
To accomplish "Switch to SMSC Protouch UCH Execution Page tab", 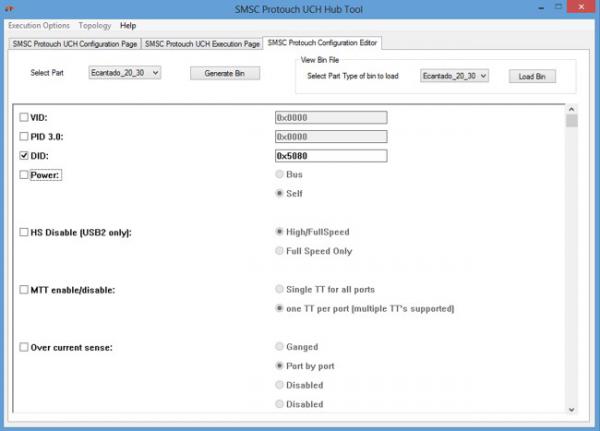I will (202, 44).
